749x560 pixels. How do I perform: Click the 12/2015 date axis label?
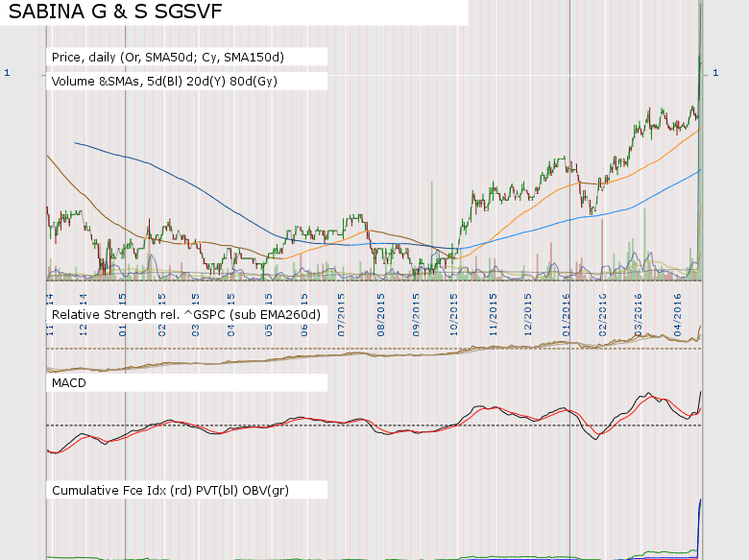click(528, 315)
